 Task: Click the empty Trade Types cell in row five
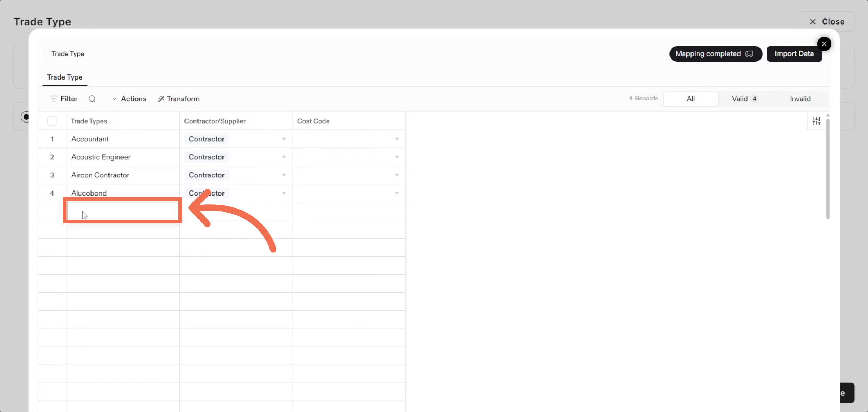click(x=123, y=211)
